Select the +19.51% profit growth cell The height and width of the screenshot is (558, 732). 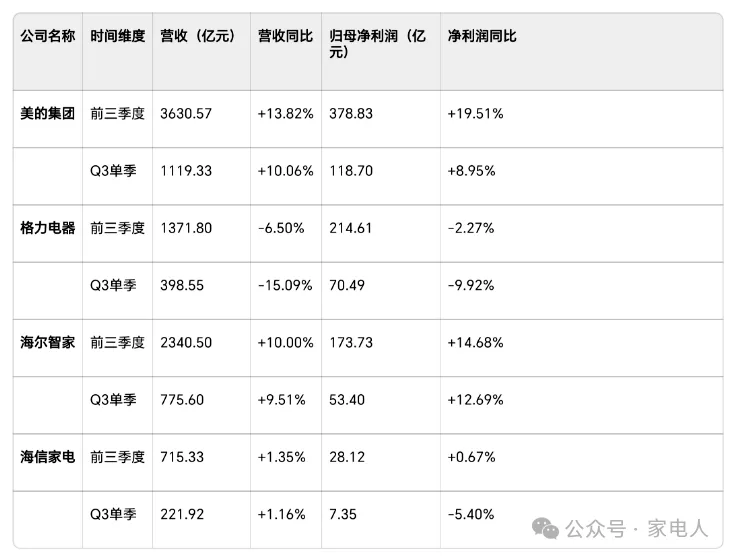point(475,114)
